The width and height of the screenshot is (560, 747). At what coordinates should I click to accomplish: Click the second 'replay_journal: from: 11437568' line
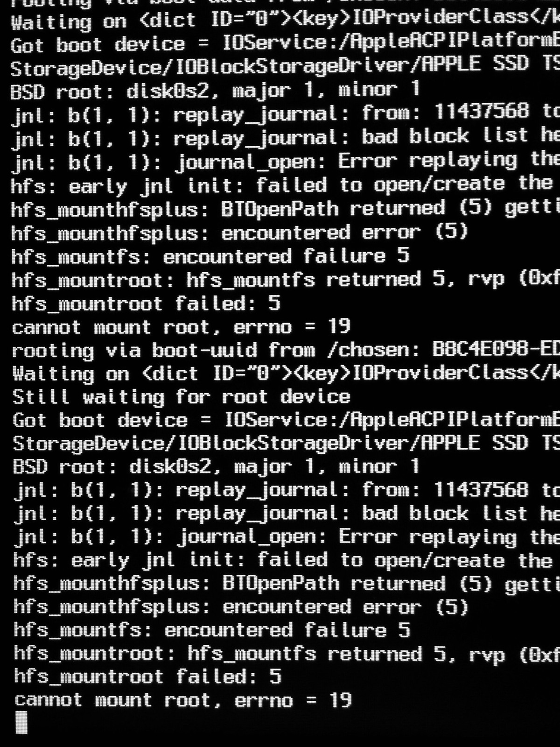coord(287,490)
